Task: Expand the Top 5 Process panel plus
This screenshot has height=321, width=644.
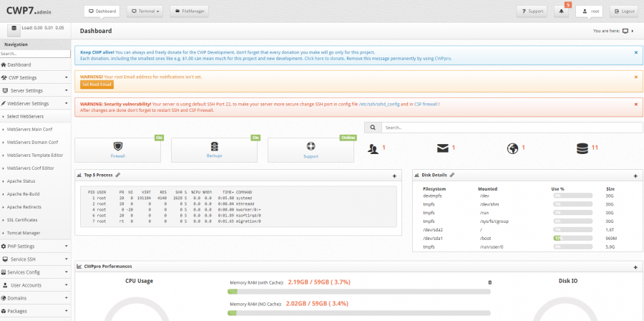Action: coord(394,176)
